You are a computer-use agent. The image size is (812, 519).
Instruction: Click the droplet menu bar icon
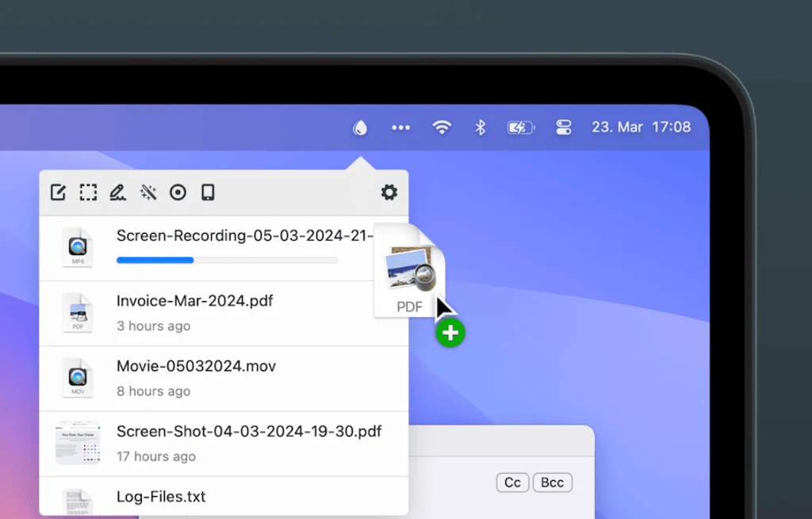point(360,128)
